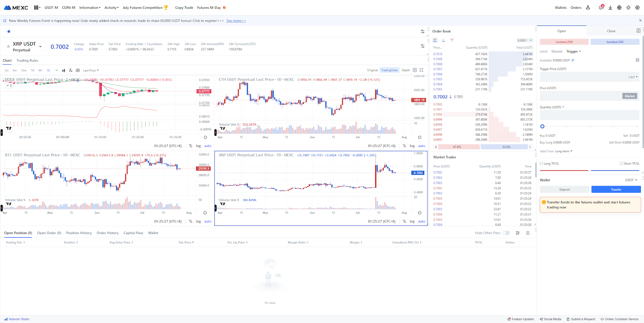Open the multi-chart grid layout icon
The height and width of the screenshot is (323, 644).
click(x=415, y=70)
